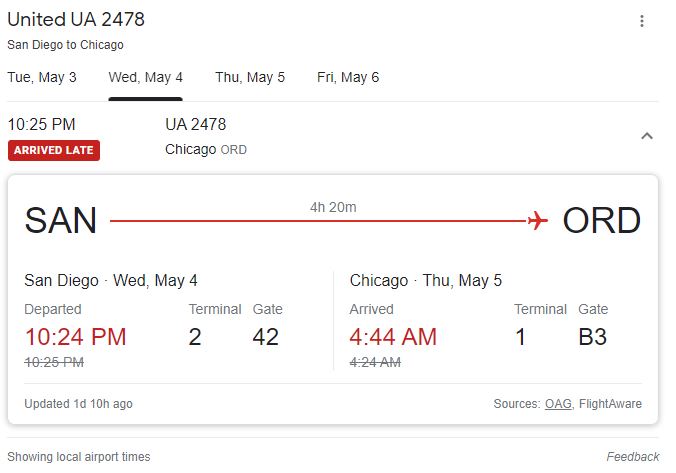Switch to the Fri, May 6 tab
The width and height of the screenshot is (676, 473).
point(348,78)
